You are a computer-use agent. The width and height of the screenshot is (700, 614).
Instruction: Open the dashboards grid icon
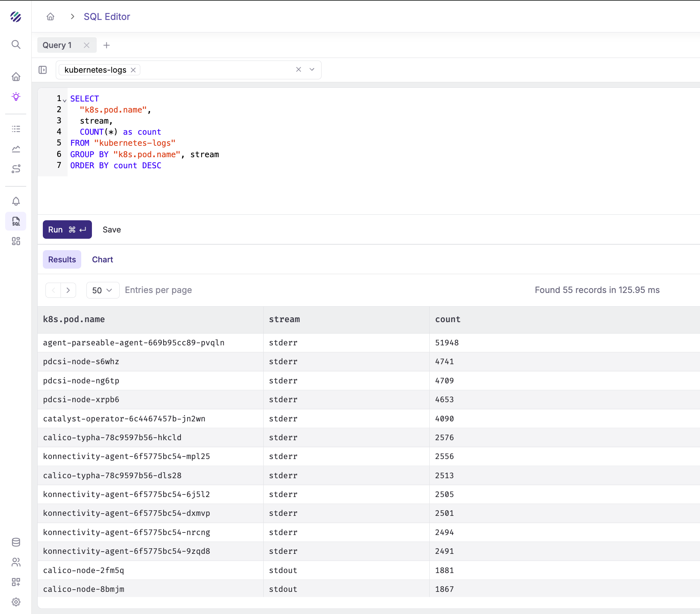[x=16, y=241]
